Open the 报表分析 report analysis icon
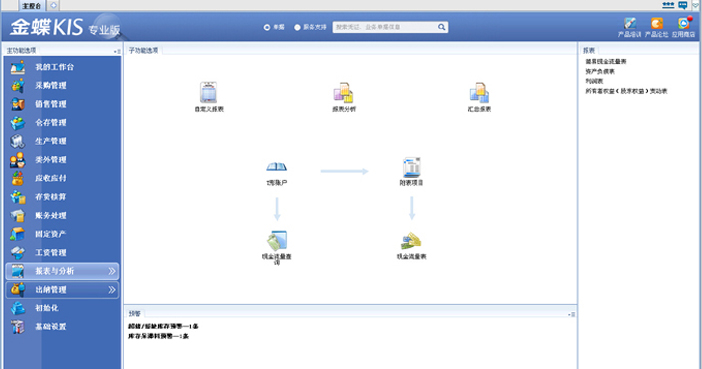The image size is (702, 369). click(343, 92)
